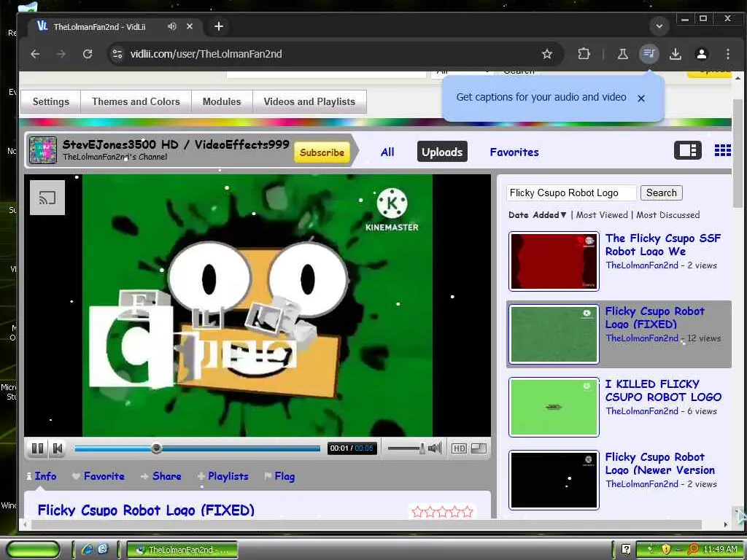Adjust the player volume slider
747x560 pixels.
(406, 448)
